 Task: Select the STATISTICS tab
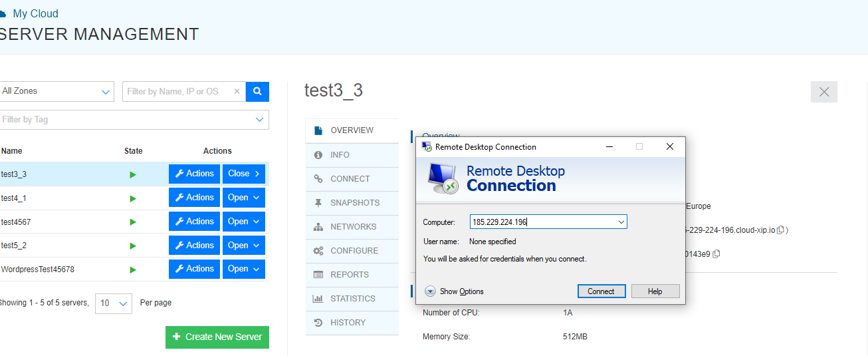352,299
